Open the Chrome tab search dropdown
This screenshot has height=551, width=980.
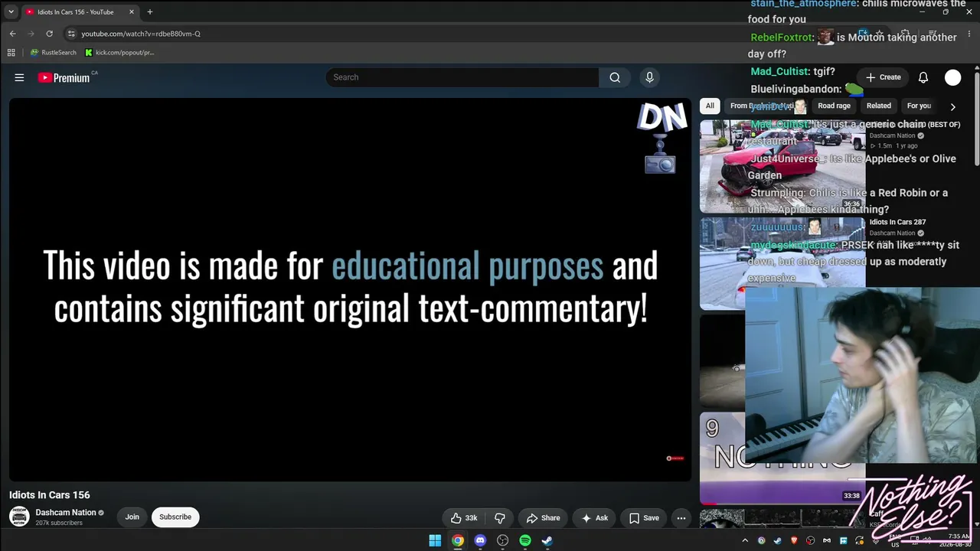(11, 12)
